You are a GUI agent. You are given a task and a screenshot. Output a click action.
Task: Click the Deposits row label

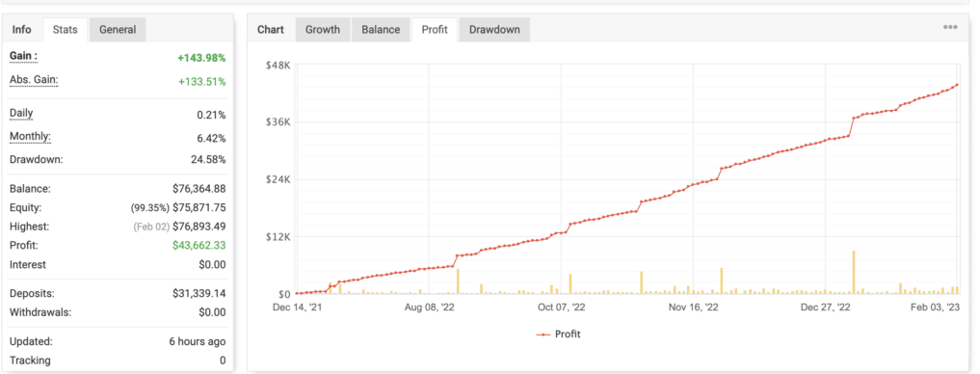[32, 293]
